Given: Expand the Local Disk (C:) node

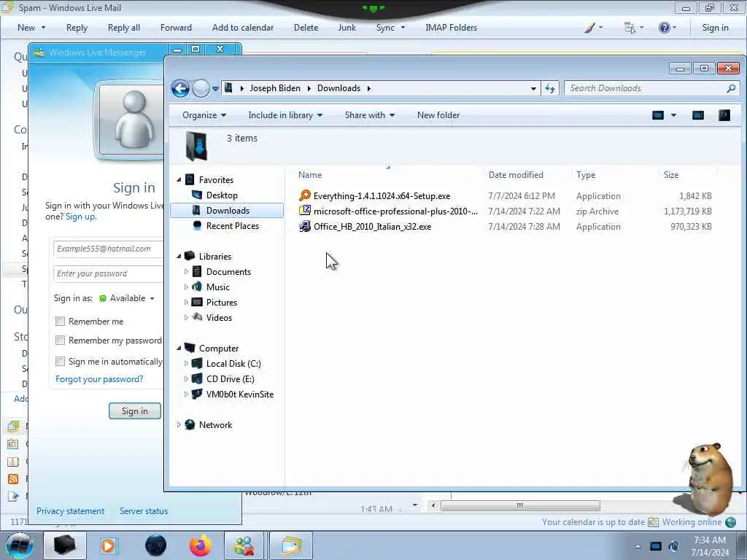Looking at the screenshot, I should click(x=186, y=363).
